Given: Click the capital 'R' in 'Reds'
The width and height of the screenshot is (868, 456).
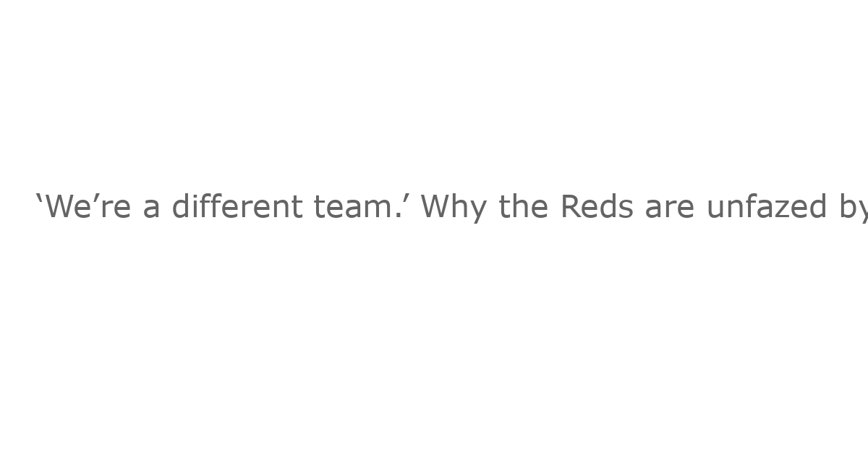Looking at the screenshot, I should [571, 206].
